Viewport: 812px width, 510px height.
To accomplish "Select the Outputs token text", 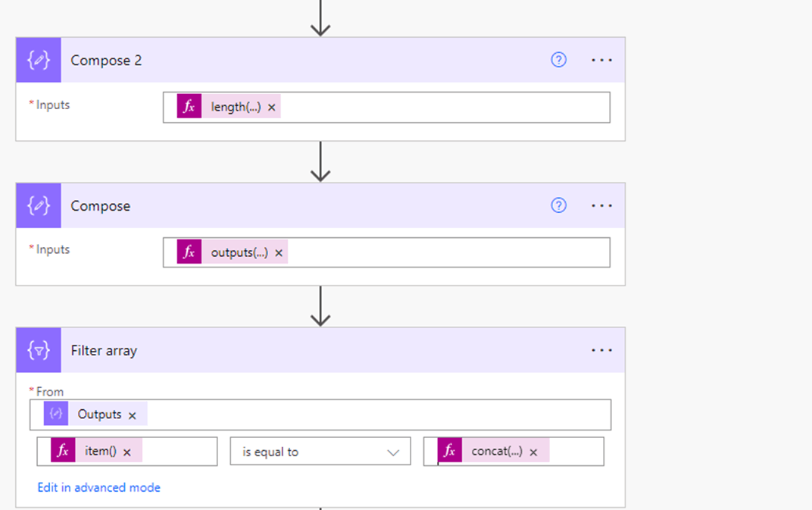I will coord(99,414).
